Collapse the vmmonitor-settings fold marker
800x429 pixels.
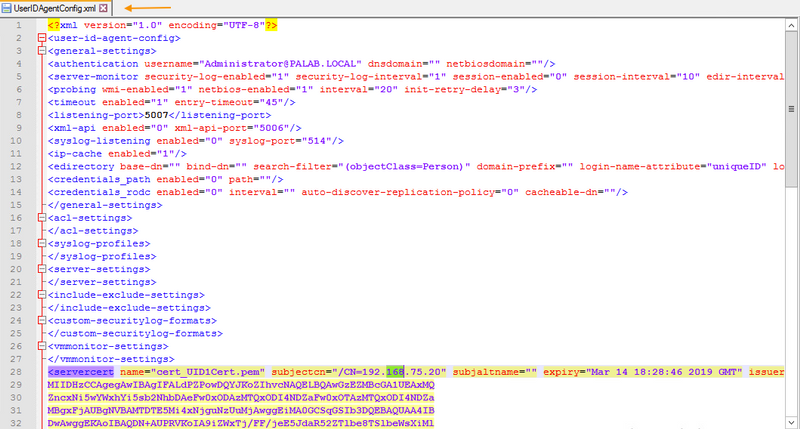(x=42, y=346)
